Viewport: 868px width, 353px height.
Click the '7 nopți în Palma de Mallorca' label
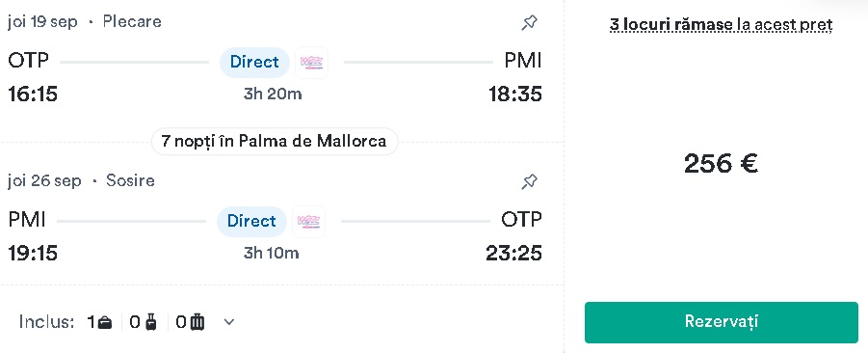coord(274,142)
